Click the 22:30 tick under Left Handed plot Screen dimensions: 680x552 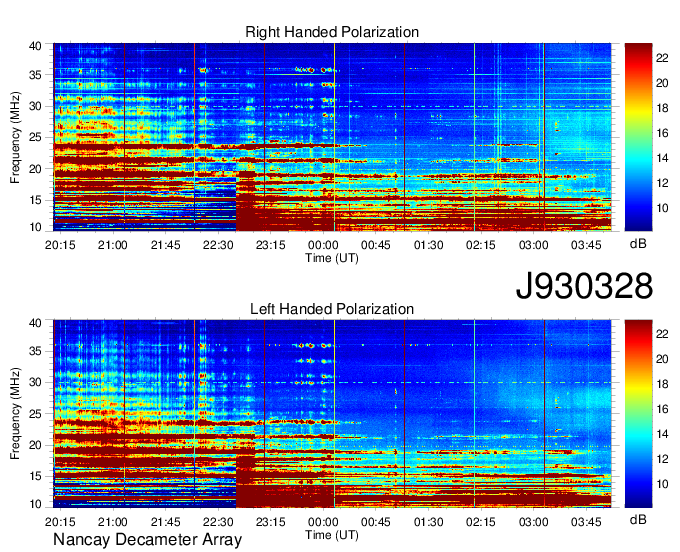coord(218,522)
